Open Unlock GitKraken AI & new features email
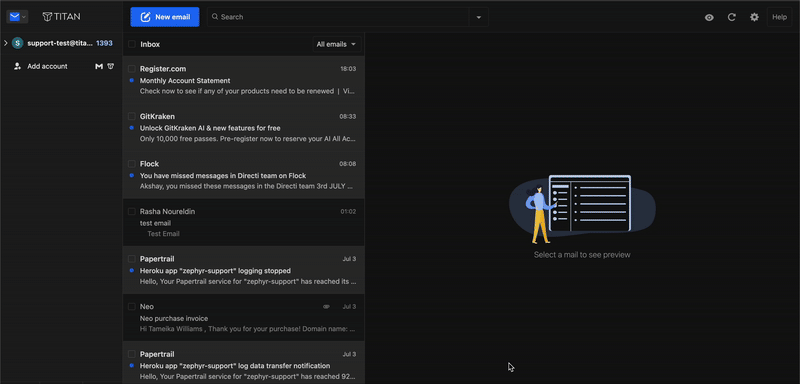800x384 pixels. [244, 127]
